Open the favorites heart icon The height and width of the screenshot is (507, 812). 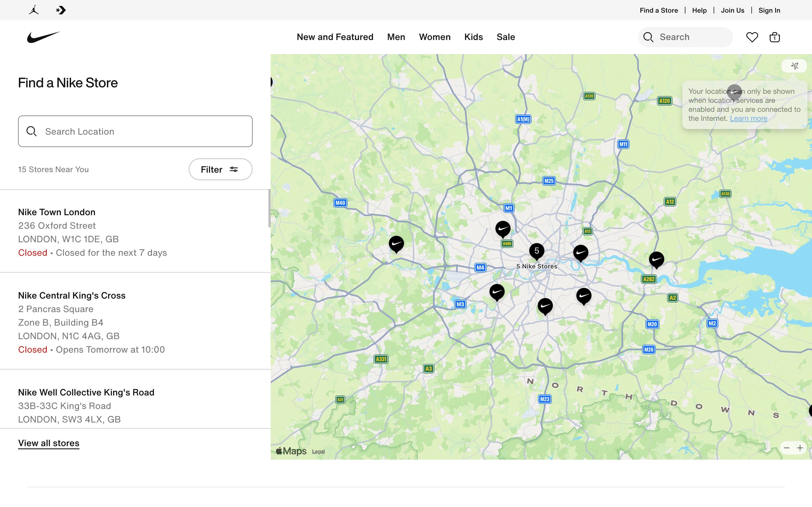pyautogui.click(x=752, y=37)
